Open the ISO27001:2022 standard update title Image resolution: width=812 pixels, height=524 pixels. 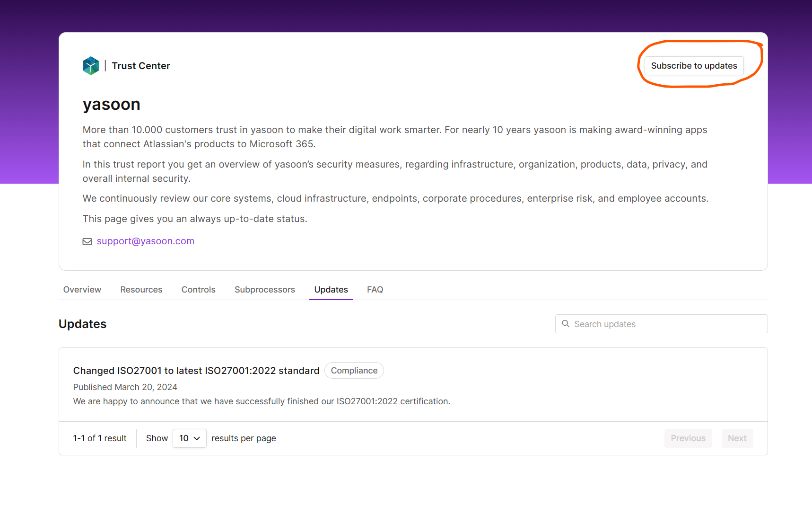pos(196,371)
